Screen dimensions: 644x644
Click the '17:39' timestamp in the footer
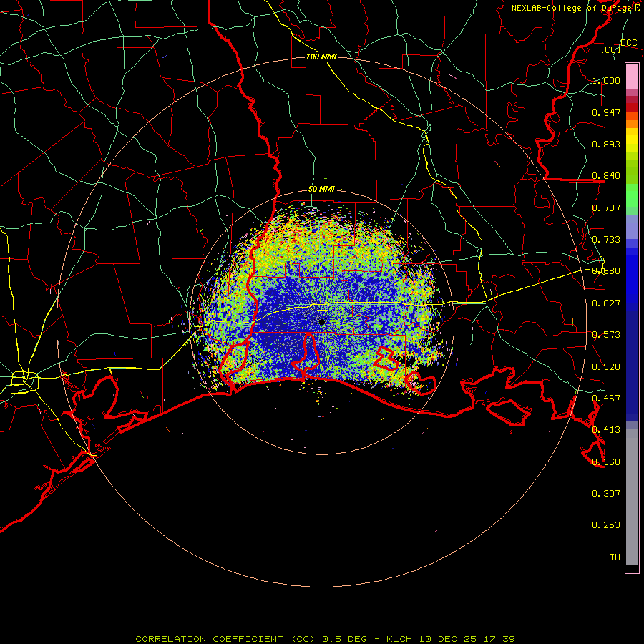point(499,639)
